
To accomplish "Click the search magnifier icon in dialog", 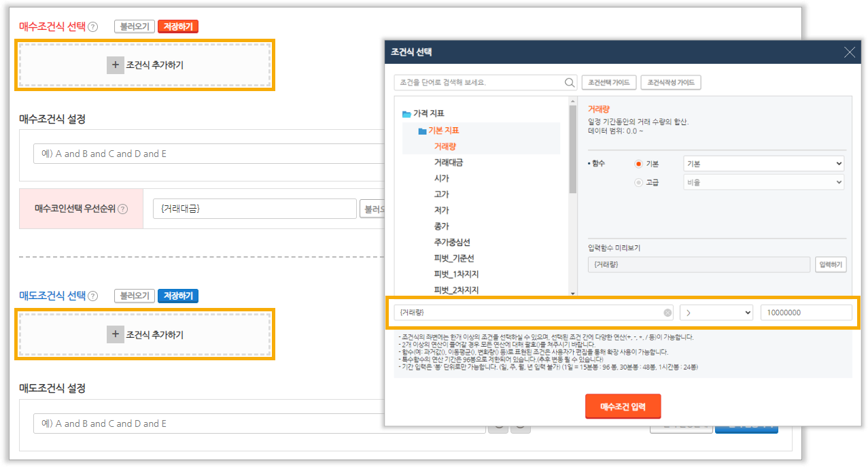I will (570, 83).
